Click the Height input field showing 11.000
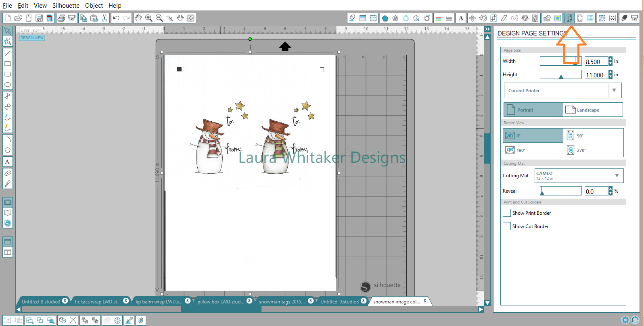 tap(596, 75)
